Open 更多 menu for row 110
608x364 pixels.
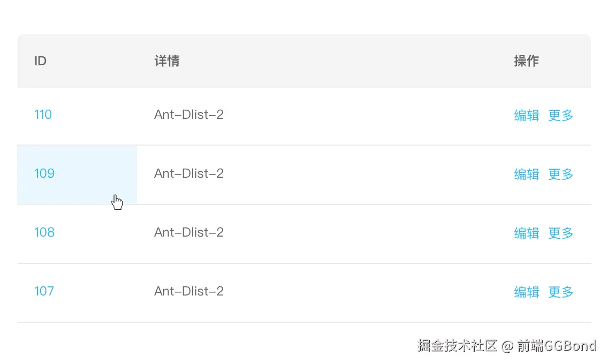[560, 115]
